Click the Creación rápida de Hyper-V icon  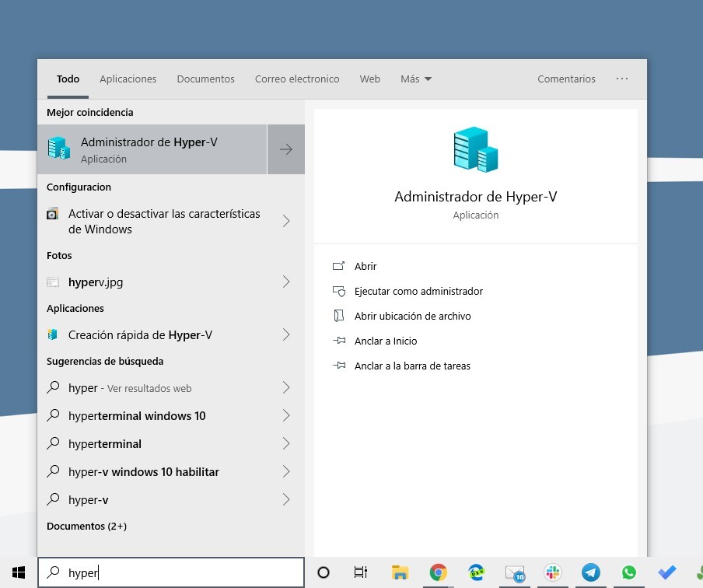point(52,334)
